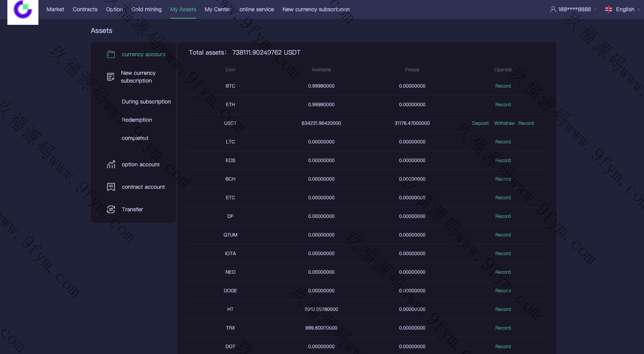
Task: Click the option account chart icon
Action: 111,164
